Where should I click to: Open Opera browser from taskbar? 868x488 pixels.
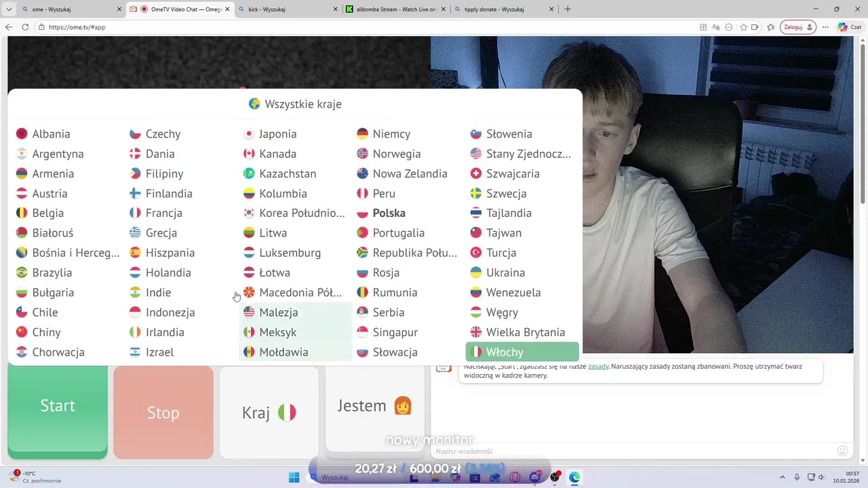pos(515,477)
